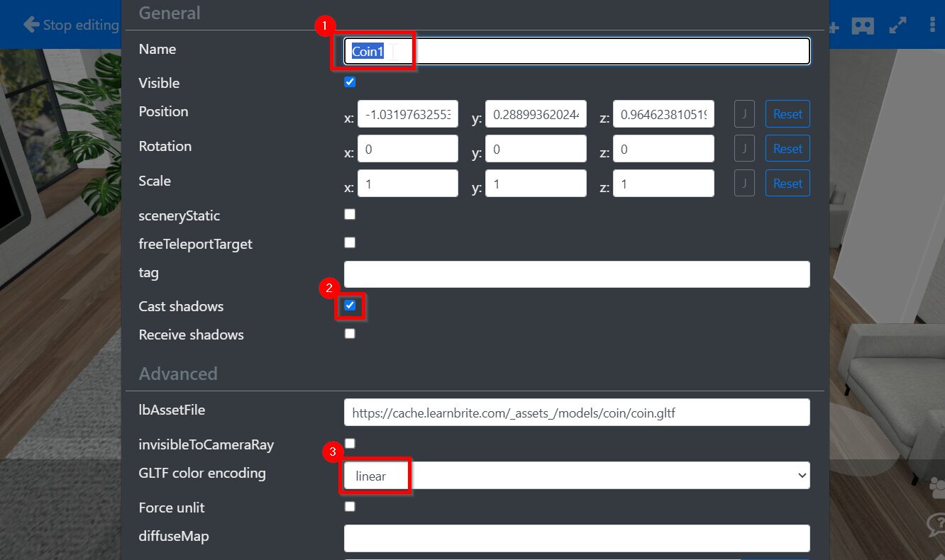Click the Rotation y value field
The height and width of the screenshot is (560, 945).
point(536,149)
